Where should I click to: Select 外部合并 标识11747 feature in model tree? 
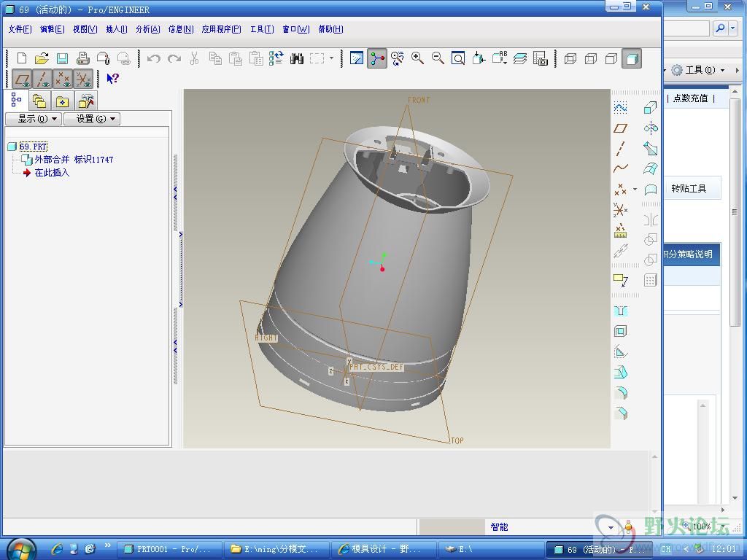tap(74, 160)
